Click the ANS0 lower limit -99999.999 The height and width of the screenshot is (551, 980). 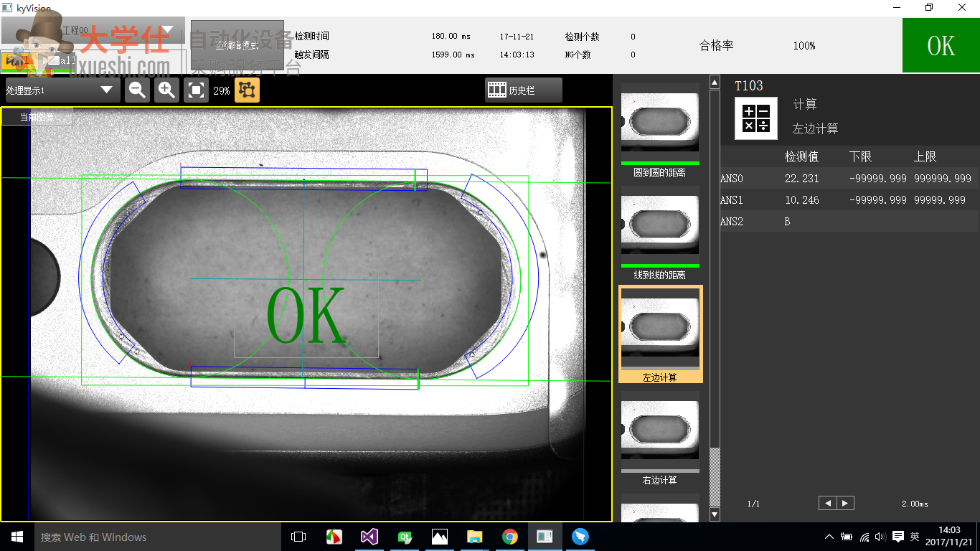click(x=877, y=179)
